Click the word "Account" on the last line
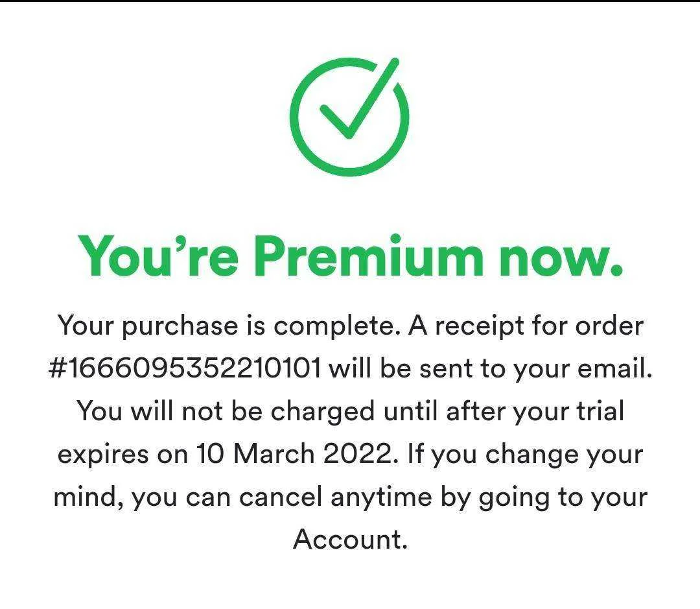 350,540
